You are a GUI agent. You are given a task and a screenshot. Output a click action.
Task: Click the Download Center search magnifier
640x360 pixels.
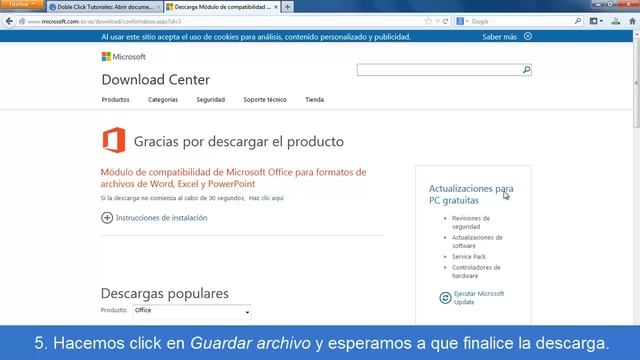click(526, 70)
